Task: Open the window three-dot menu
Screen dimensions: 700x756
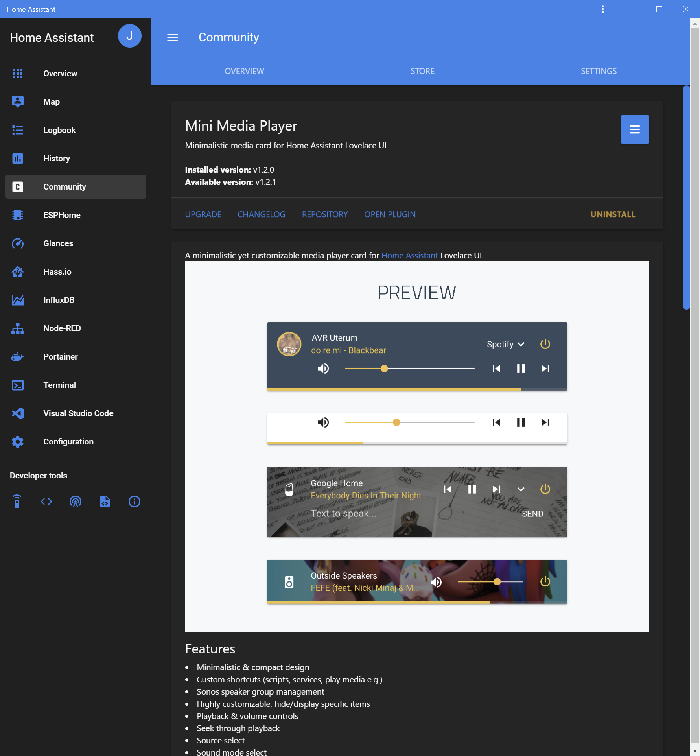Action: coord(602,9)
